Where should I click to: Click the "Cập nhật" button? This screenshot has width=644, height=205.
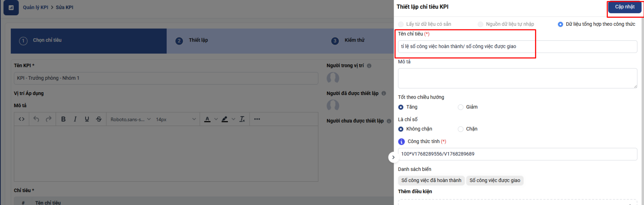624,7
